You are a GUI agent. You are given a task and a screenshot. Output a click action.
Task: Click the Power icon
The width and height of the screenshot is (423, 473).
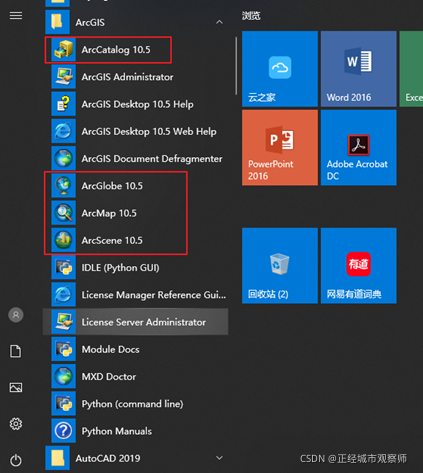[x=16, y=460]
